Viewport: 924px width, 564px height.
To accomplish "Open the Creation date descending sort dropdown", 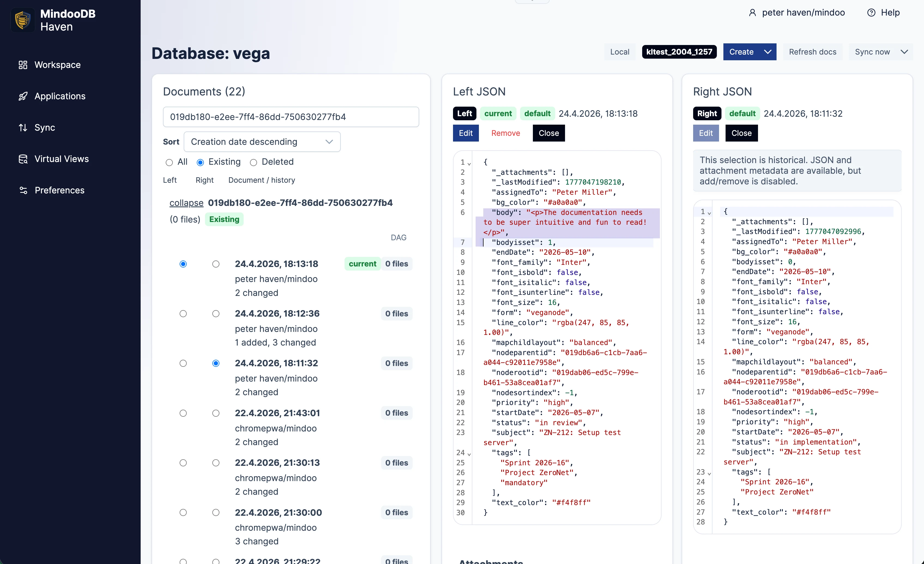I will (262, 142).
